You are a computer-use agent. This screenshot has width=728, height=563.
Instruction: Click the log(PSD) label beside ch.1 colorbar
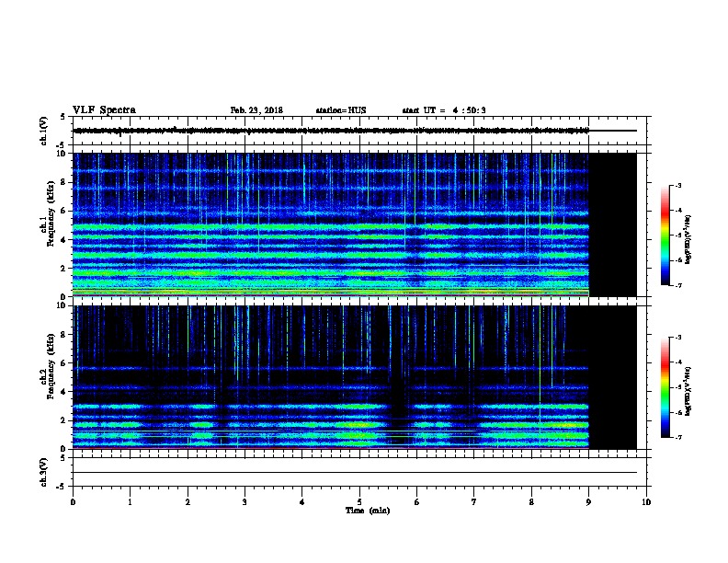click(688, 240)
